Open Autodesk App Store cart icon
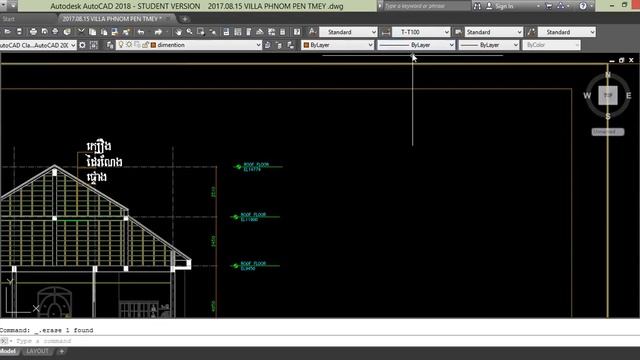 pyautogui.click(x=549, y=6)
